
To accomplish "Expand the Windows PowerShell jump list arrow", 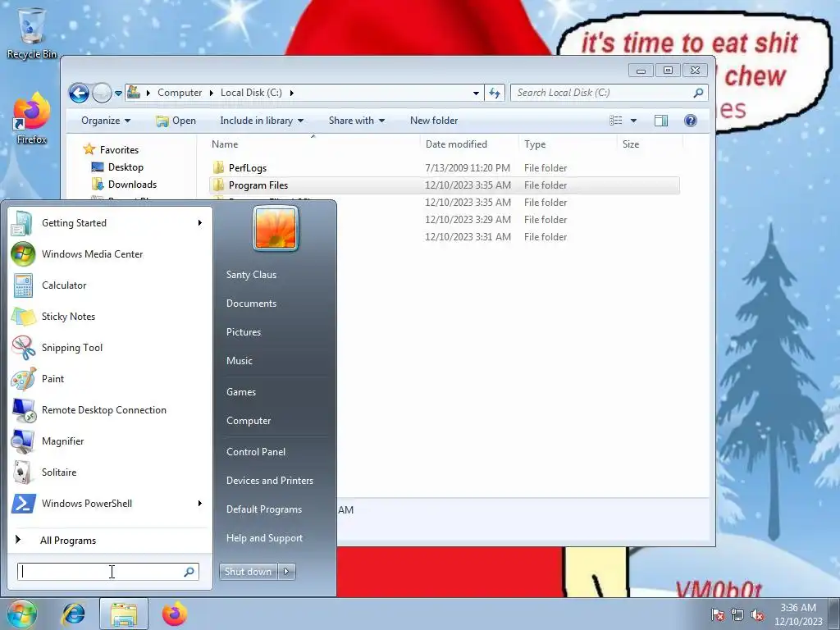I will (x=200, y=504).
